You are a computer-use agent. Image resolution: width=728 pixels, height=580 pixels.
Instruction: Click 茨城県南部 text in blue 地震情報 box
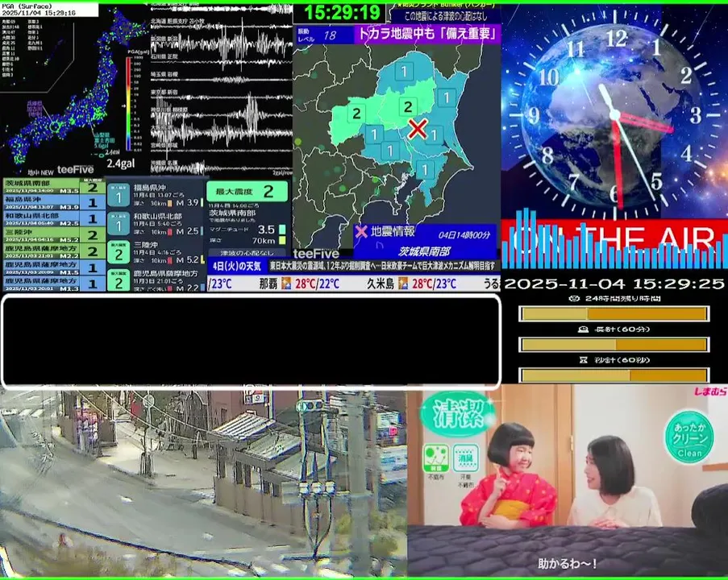[424, 251]
